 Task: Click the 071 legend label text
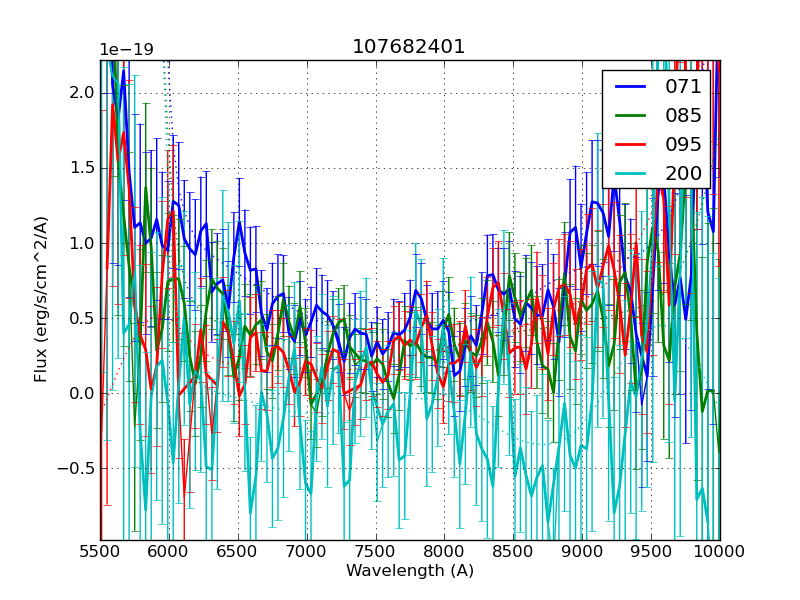pyautogui.click(x=683, y=87)
